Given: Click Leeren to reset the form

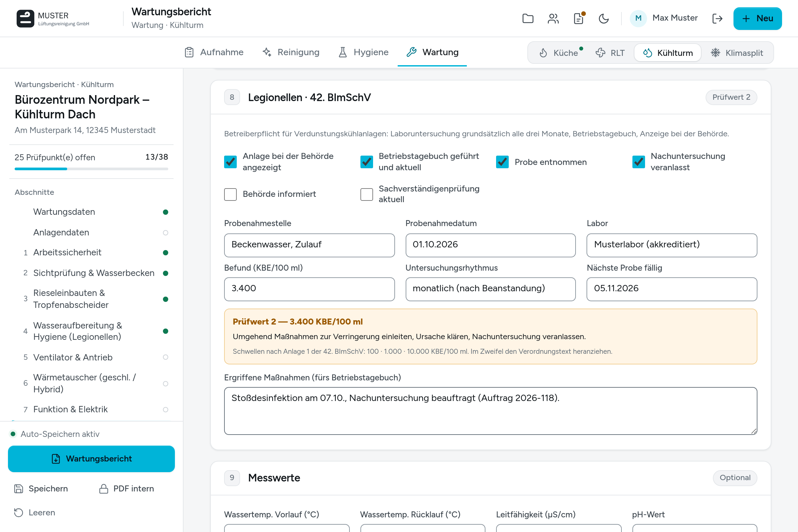Looking at the screenshot, I should pos(34,512).
